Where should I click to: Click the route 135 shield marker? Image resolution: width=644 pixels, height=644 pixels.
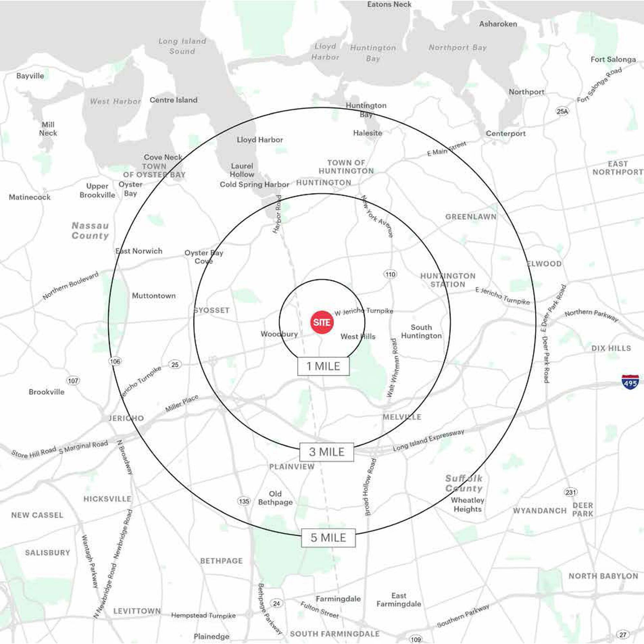[x=244, y=501]
